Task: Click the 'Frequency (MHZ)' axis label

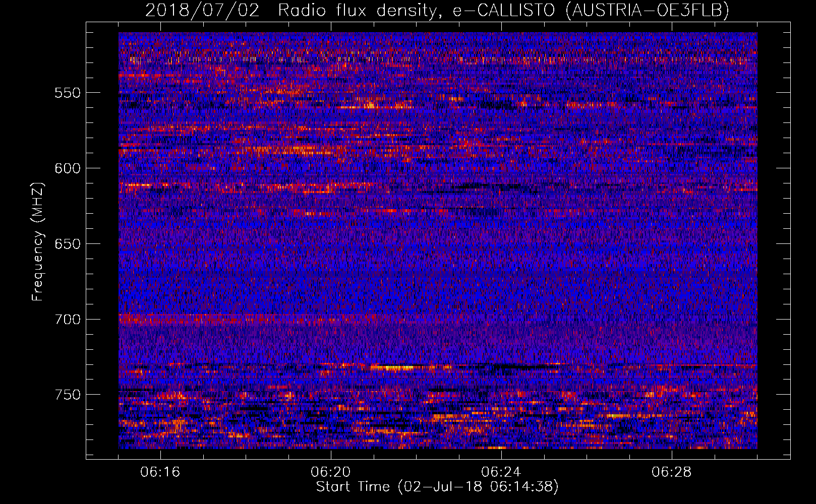Action: coord(38,242)
